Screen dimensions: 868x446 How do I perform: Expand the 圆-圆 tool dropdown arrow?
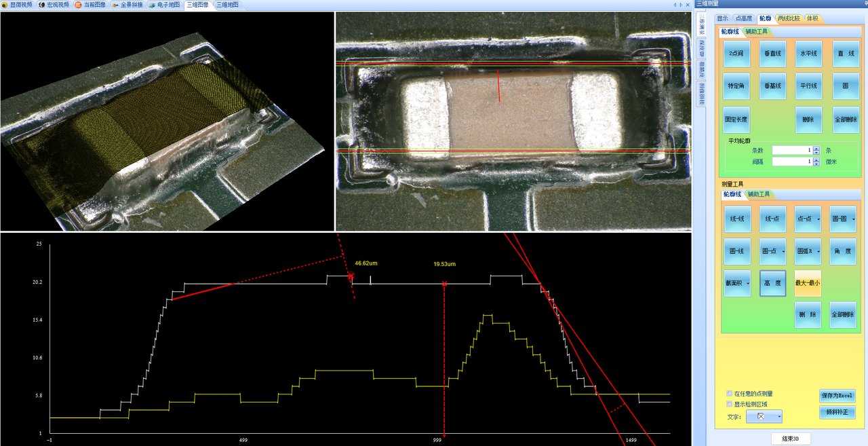[852, 219]
